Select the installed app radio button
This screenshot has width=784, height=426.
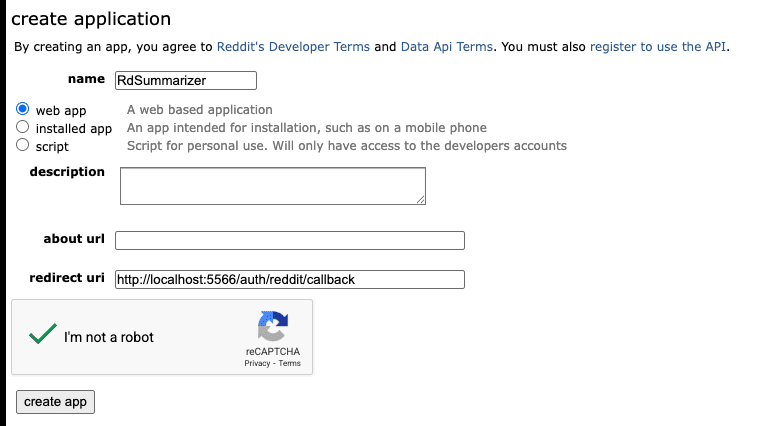(x=22, y=126)
